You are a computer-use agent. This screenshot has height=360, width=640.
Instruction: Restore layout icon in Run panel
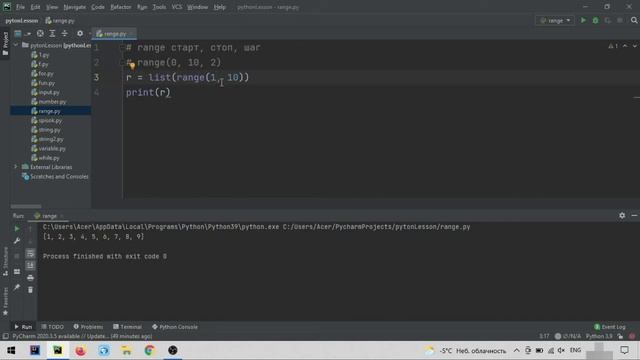click(17, 271)
